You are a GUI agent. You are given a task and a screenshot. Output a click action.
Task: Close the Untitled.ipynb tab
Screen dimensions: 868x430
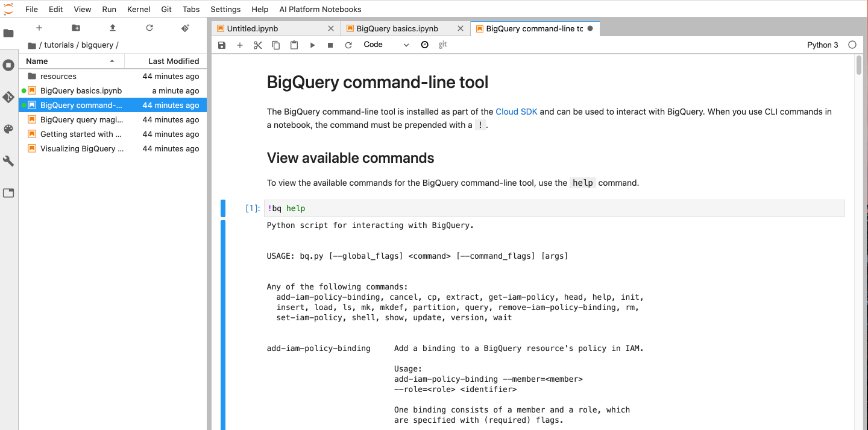click(x=330, y=28)
